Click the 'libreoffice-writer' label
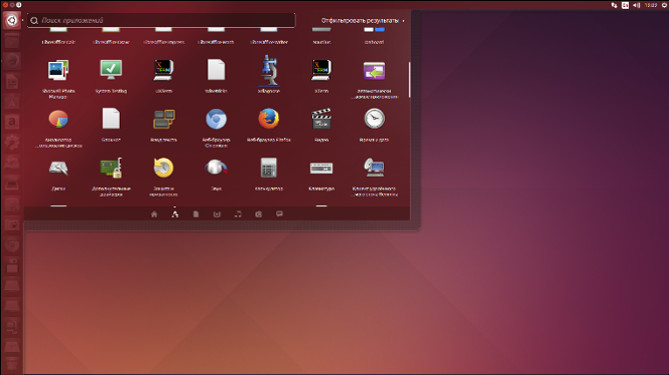669x375 pixels. (x=269, y=42)
